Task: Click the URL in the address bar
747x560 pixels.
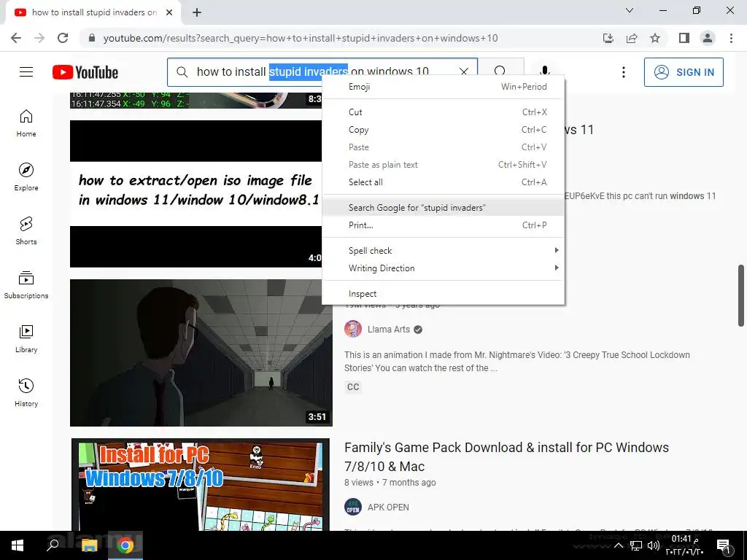Action: pos(301,38)
